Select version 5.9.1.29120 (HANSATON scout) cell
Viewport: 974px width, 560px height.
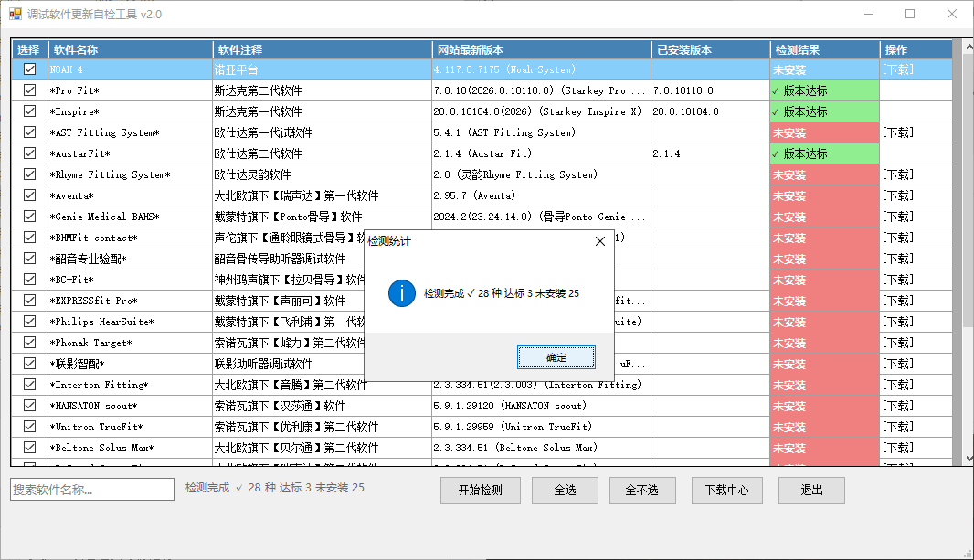[x=542, y=406]
